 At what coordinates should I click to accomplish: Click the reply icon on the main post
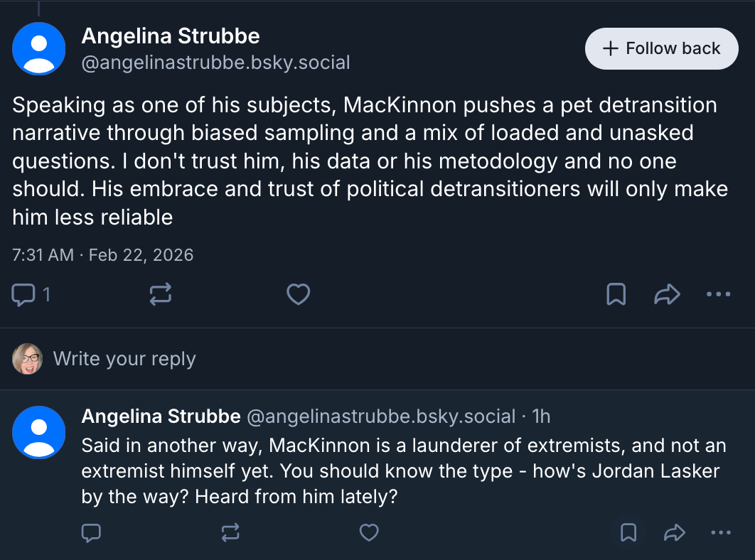[x=24, y=294]
